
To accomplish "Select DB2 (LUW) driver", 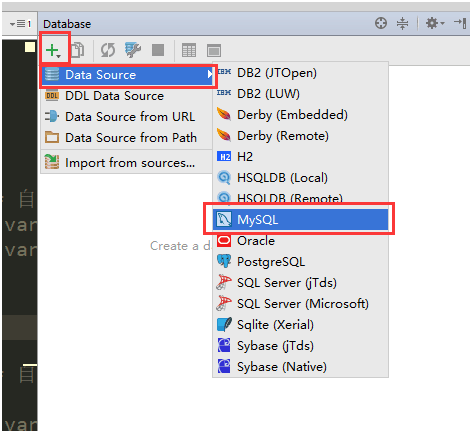I will [x=300, y=94].
